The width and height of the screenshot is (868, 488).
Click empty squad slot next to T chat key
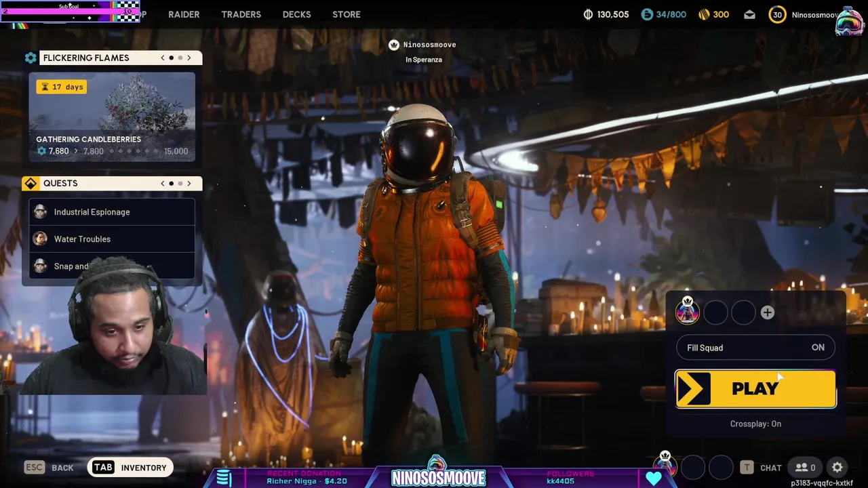pos(721,468)
